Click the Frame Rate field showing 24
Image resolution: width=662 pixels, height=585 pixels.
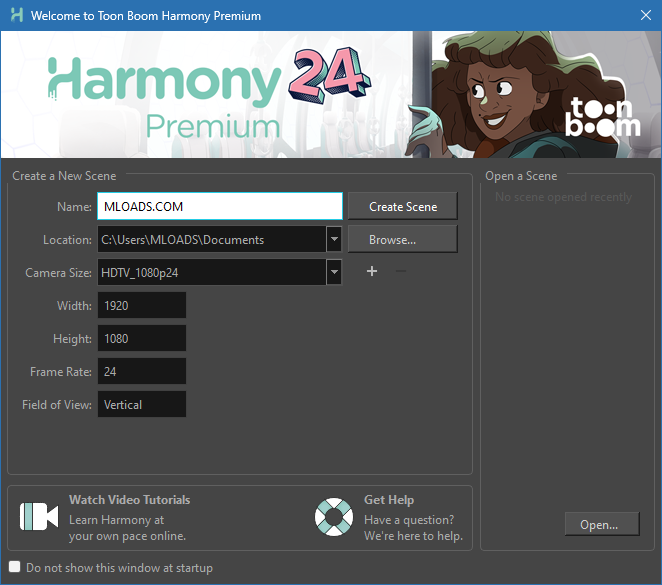[142, 371]
